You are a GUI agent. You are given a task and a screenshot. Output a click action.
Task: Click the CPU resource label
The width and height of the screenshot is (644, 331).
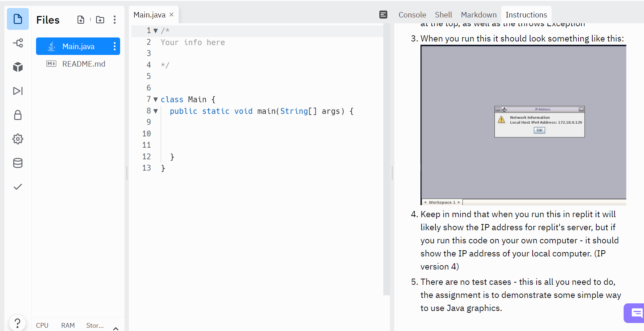click(42, 326)
